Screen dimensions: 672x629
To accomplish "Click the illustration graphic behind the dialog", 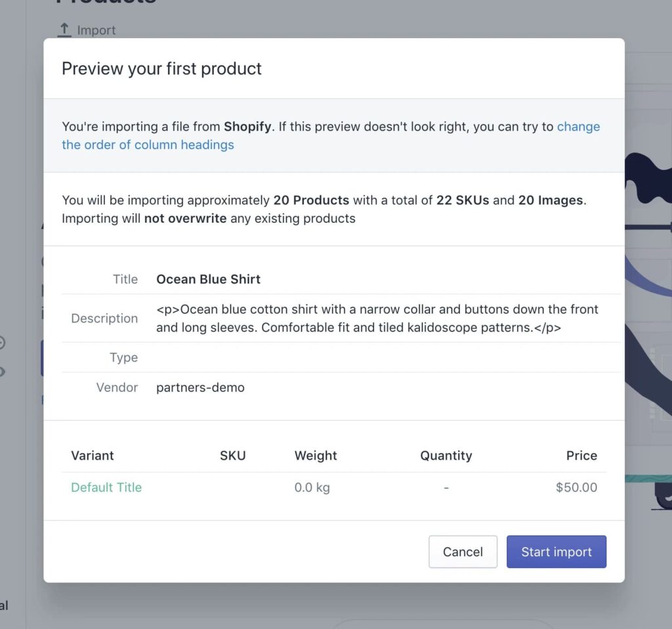I will click(648, 330).
